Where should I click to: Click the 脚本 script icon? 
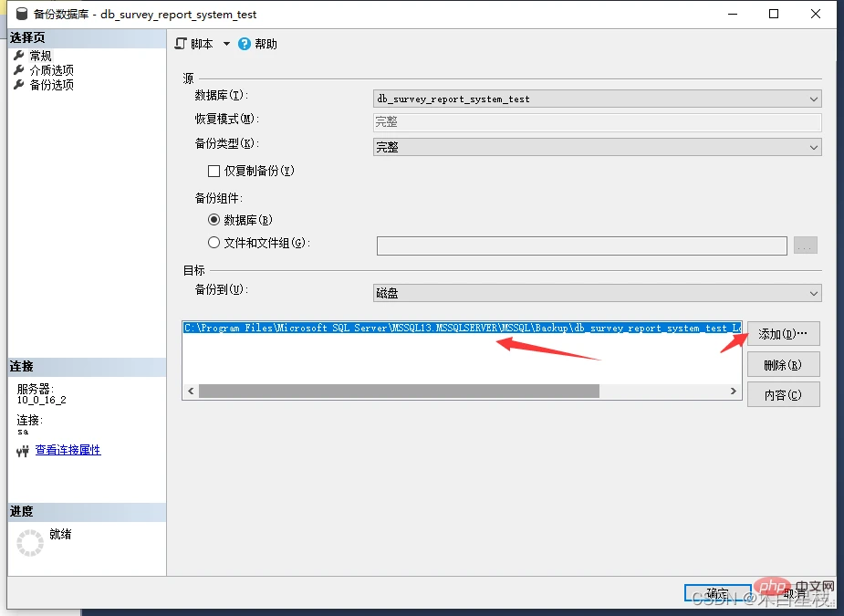coord(181,44)
